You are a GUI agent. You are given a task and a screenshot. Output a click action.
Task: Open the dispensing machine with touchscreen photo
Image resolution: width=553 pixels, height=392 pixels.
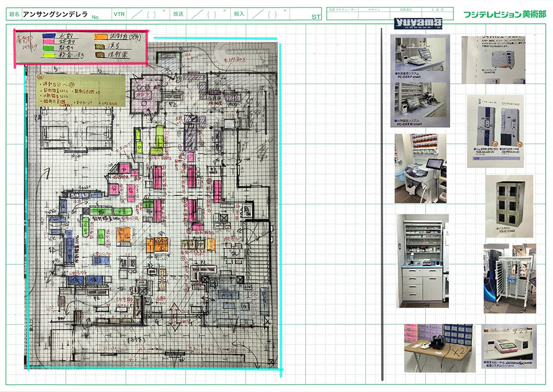pos(420,168)
